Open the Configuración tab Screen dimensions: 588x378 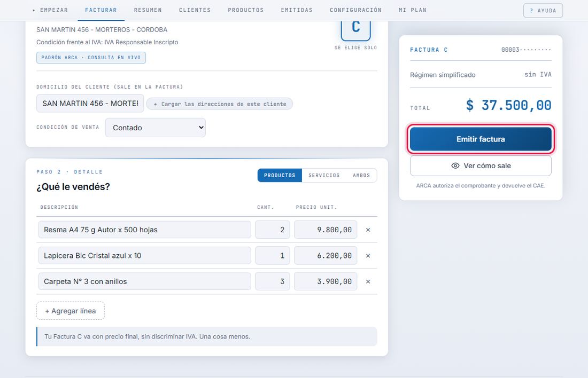pyautogui.click(x=355, y=10)
